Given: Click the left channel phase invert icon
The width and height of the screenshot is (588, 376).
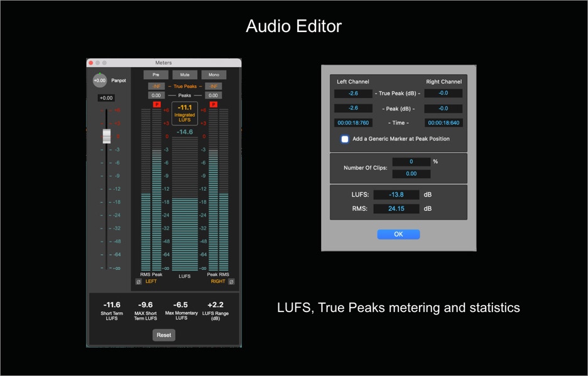Looking at the screenshot, I should [139, 282].
